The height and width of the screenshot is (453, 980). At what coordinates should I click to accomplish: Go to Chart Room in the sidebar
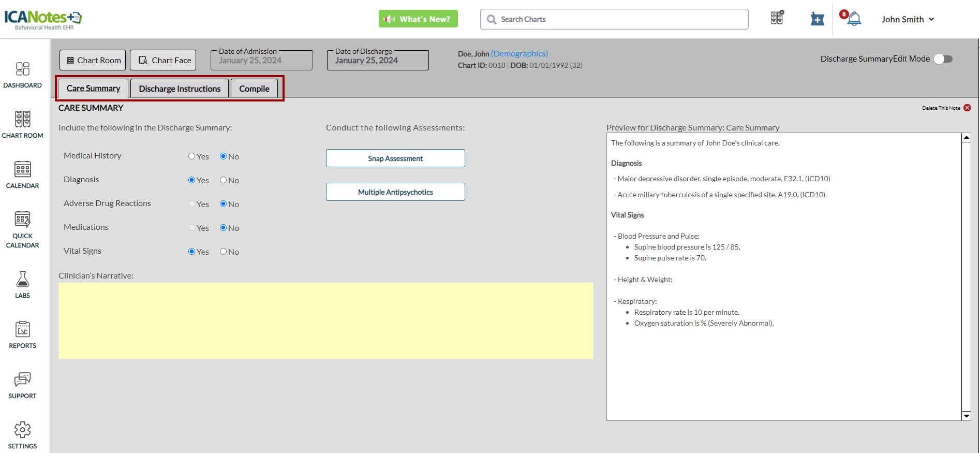tap(22, 124)
